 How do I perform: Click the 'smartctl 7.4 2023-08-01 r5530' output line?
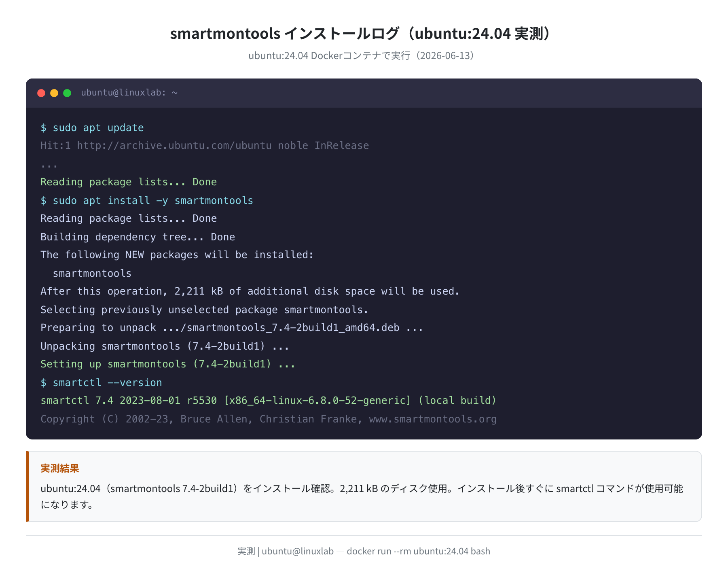268,401
